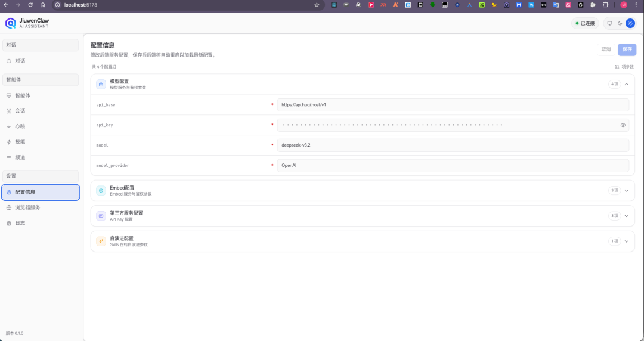Click the JiuwenClaw logo icon
644x341 pixels.
[x=10, y=23]
